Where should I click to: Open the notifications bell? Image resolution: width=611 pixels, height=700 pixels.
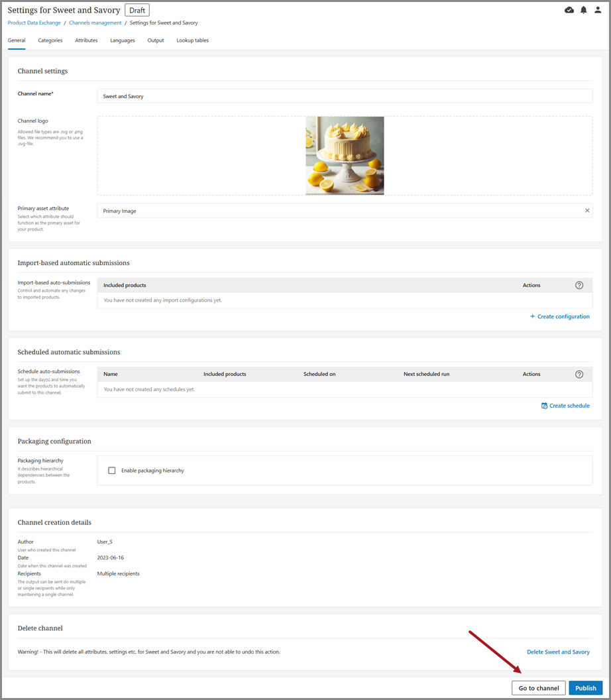pyautogui.click(x=584, y=10)
